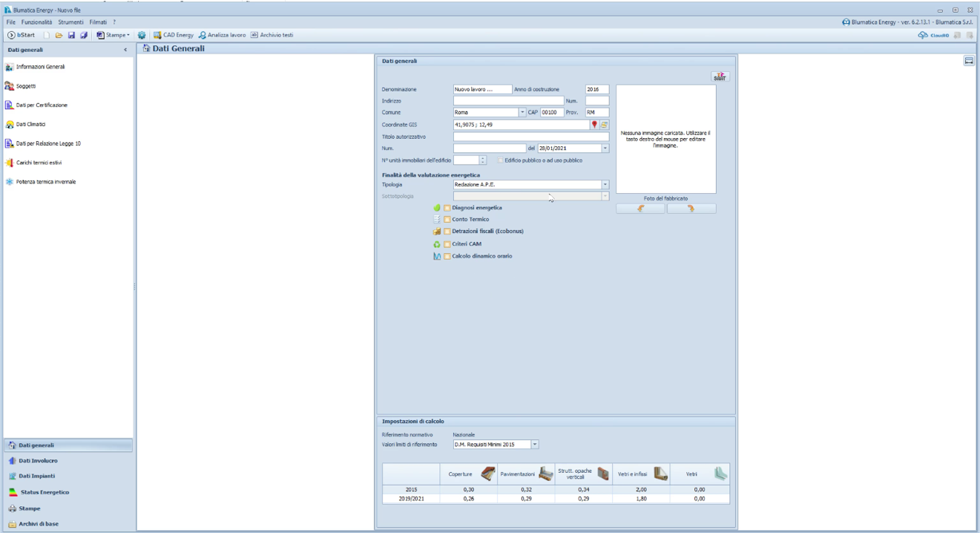
Task: Enable the Diagnosi energetica checkbox
Action: [447, 208]
